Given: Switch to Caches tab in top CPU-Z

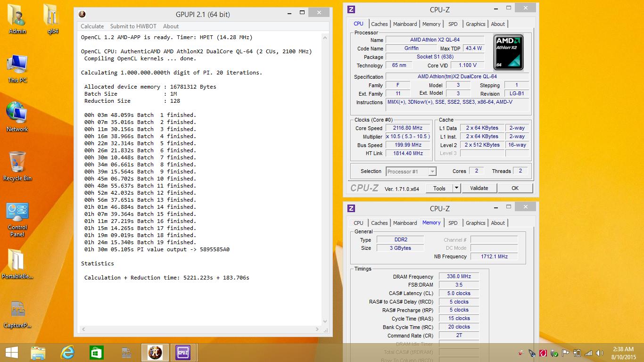Looking at the screenshot, I should [x=379, y=24].
